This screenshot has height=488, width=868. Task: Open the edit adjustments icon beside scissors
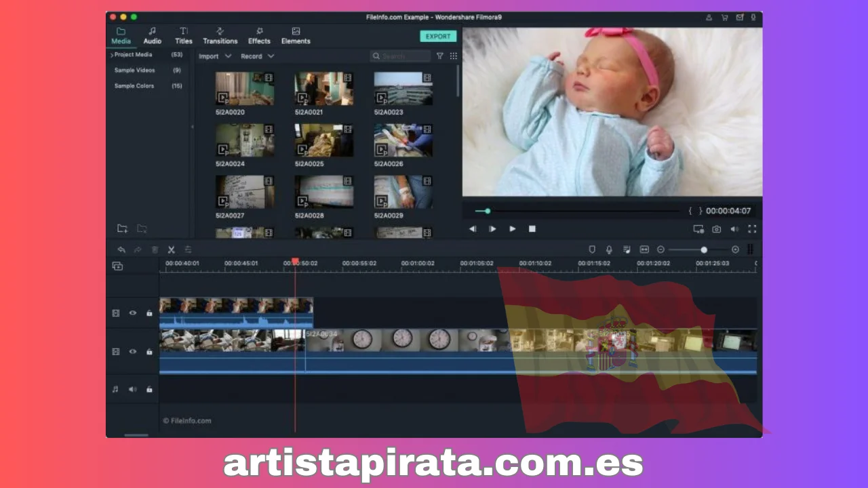pos(189,249)
